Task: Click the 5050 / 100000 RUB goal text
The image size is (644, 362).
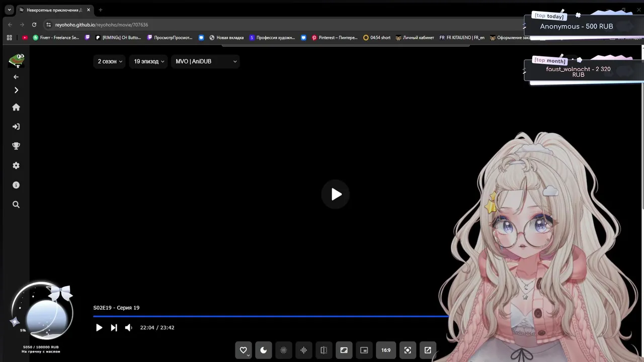Action: tap(41, 347)
